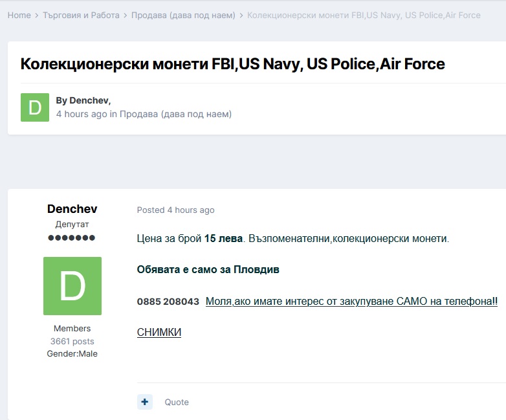The height and width of the screenshot is (420, 506).
Task: Click 'Members' group label
Action: click(72, 328)
